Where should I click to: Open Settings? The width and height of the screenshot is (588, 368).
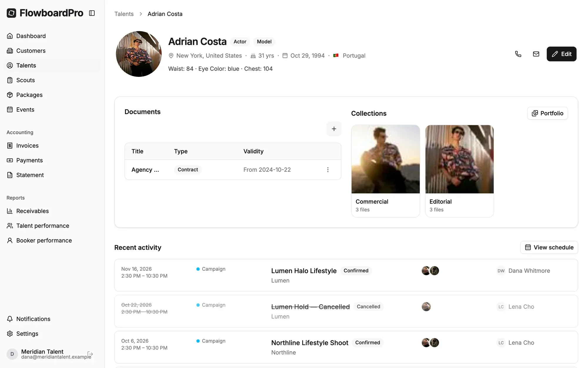[52, 334]
